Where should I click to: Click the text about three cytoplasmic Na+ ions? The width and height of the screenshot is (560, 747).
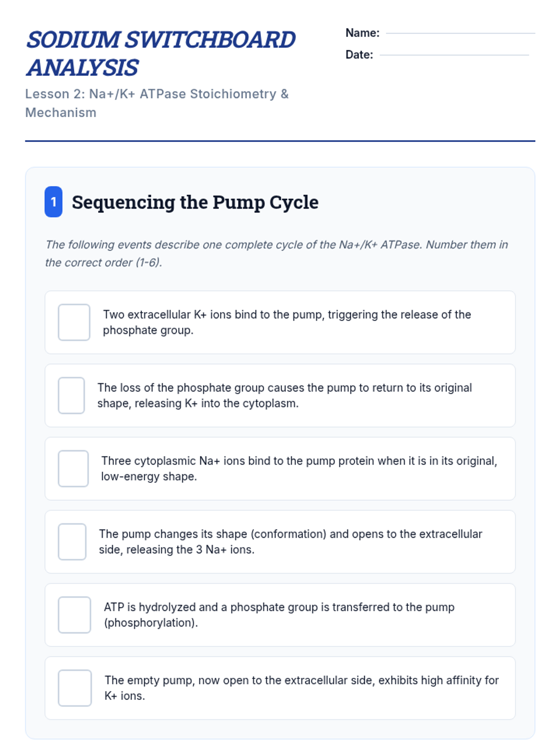299,468
